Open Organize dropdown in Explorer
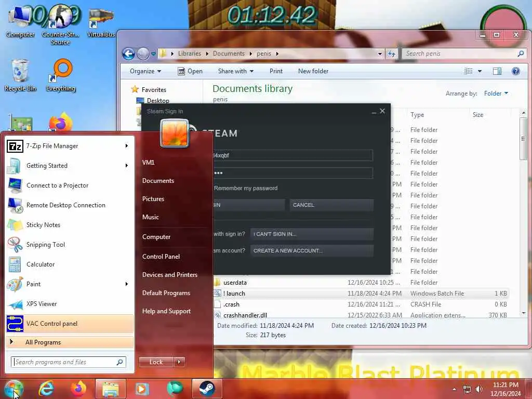Viewport: 532px width, 399px height. coord(145,71)
